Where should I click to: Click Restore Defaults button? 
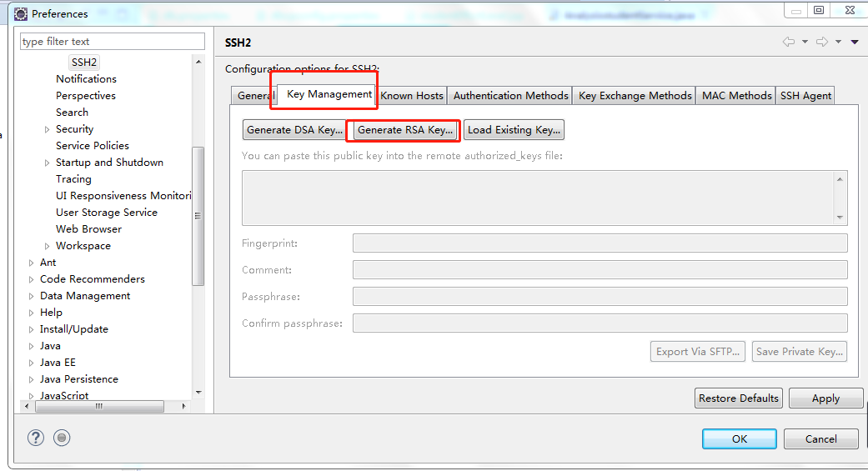739,398
